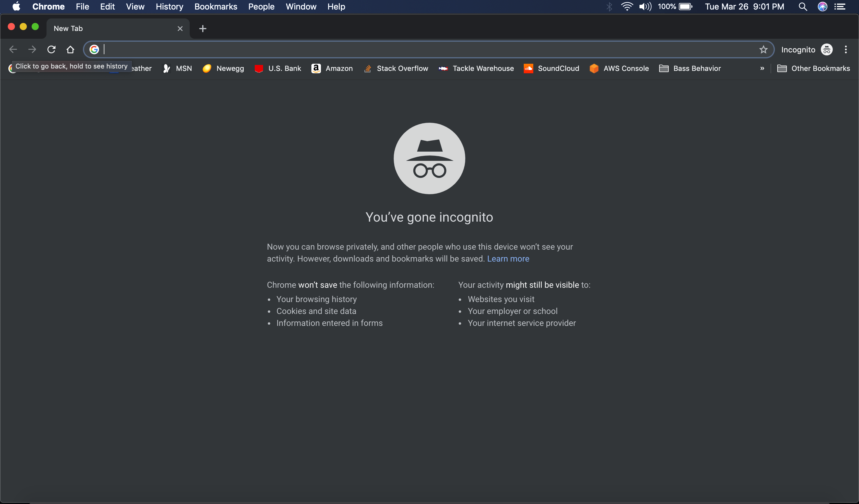Open macOS Spotlight search

point(802,7)
